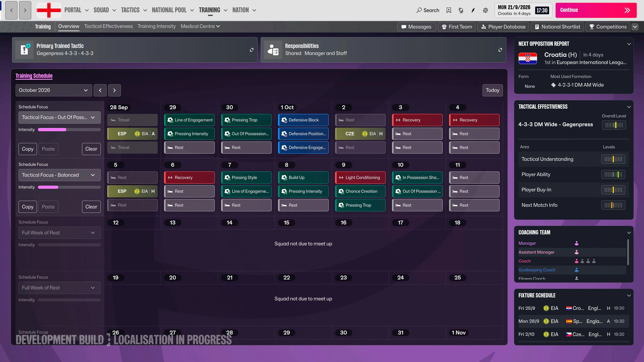Collapse the Tactical Effectiveness panel
The height and width of the screenshot is (362, 644).
pos(629,107)
